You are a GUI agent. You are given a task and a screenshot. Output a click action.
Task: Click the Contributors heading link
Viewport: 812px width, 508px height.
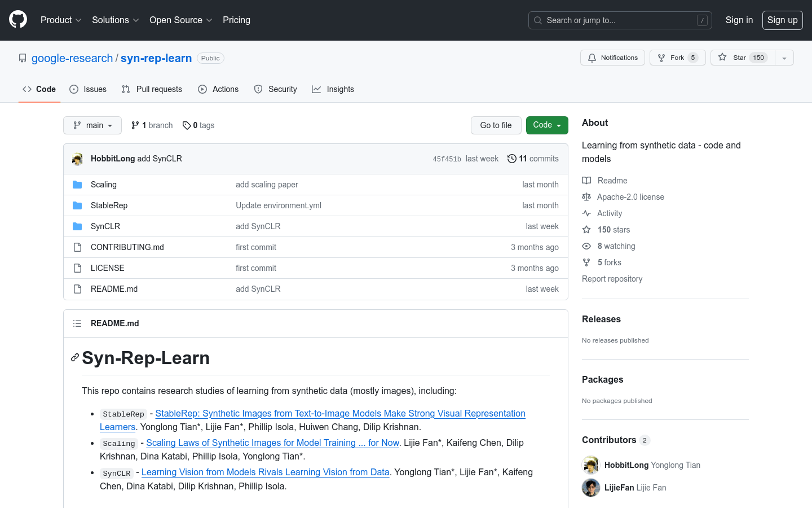click(616, 440)
